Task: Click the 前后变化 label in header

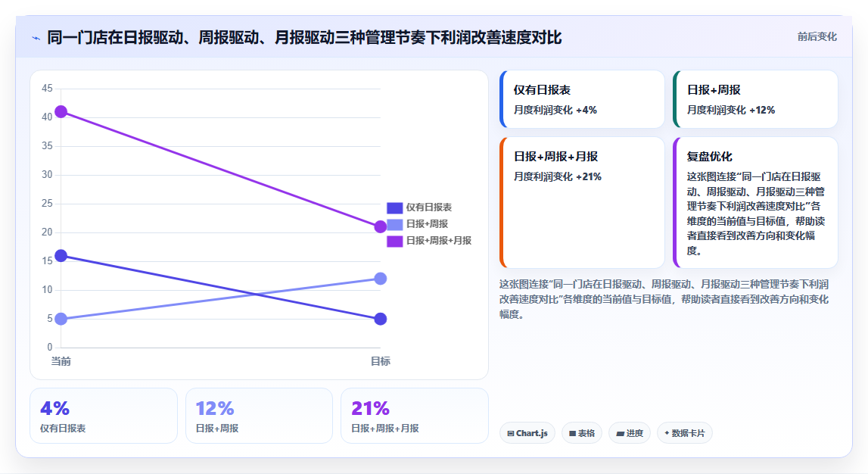Action: pyautogui.click(x=817, y=36)
